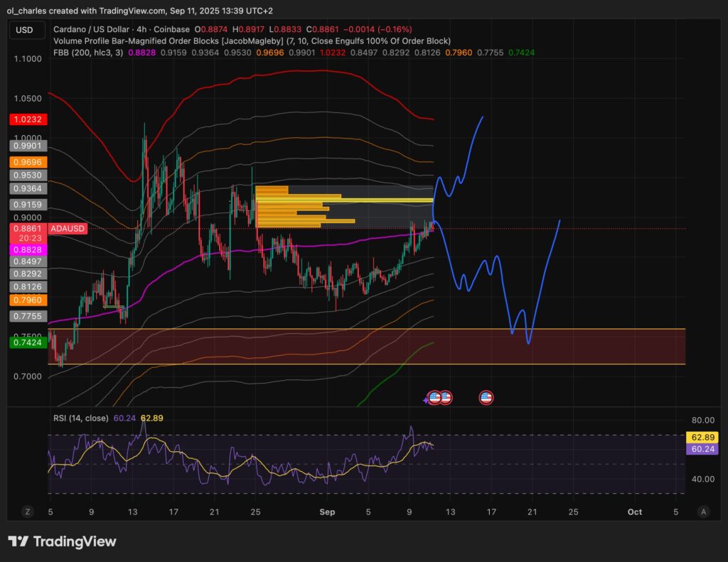Click the pink ADAUSD badge on the price scale

point(67,229)
